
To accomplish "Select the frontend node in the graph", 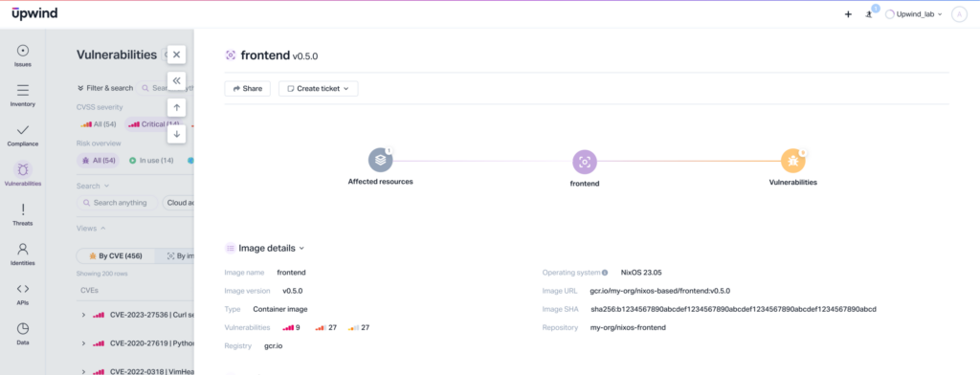I will [x=585, y=162].
